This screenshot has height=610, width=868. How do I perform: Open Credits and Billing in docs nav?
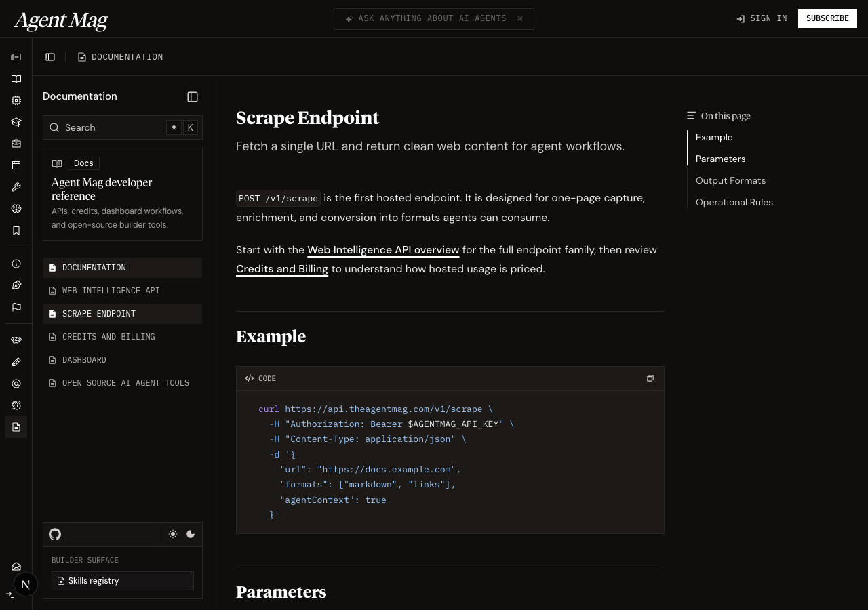[x=108, y=337]
